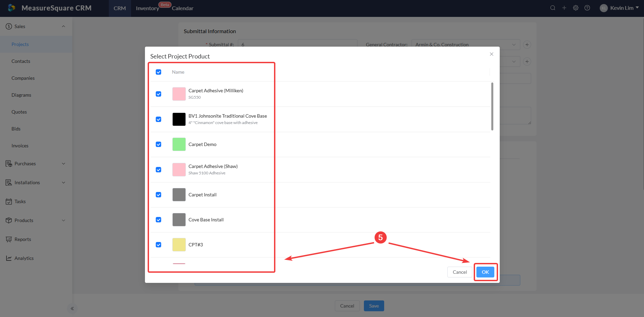644x317 pixels.
Task: Click the KL user avatar
Action: point(603,8)
